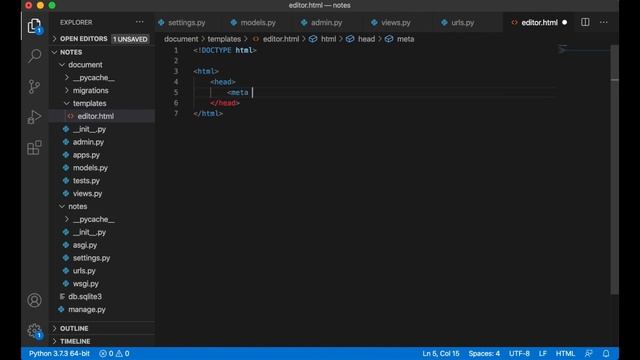The image size is (640, 360).
Task: Open editor More Actions ellipsis
Action: click(604, 22)
